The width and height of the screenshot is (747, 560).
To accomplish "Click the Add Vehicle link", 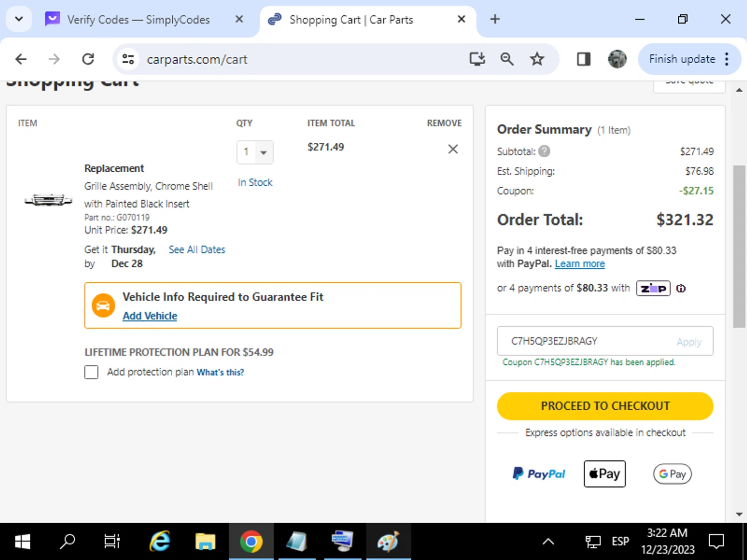I will pyautogui.click(x=150, y=316).
